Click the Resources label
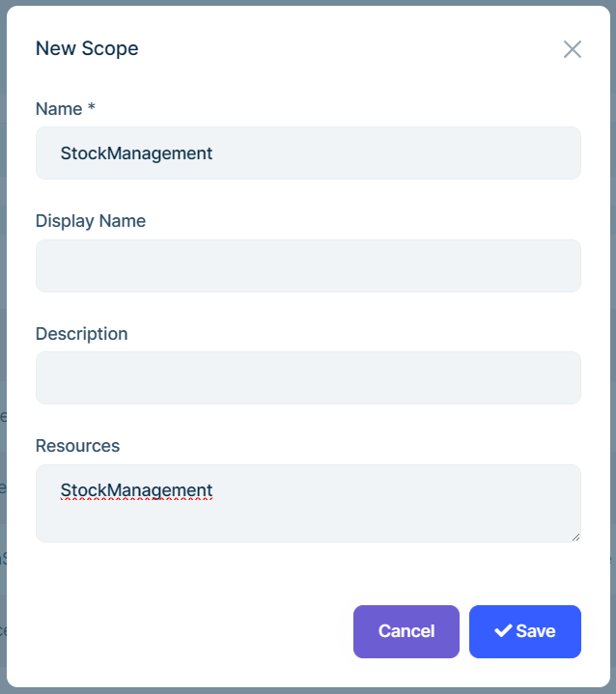Viewport: 616px width, 694px height. click(77, 446)
